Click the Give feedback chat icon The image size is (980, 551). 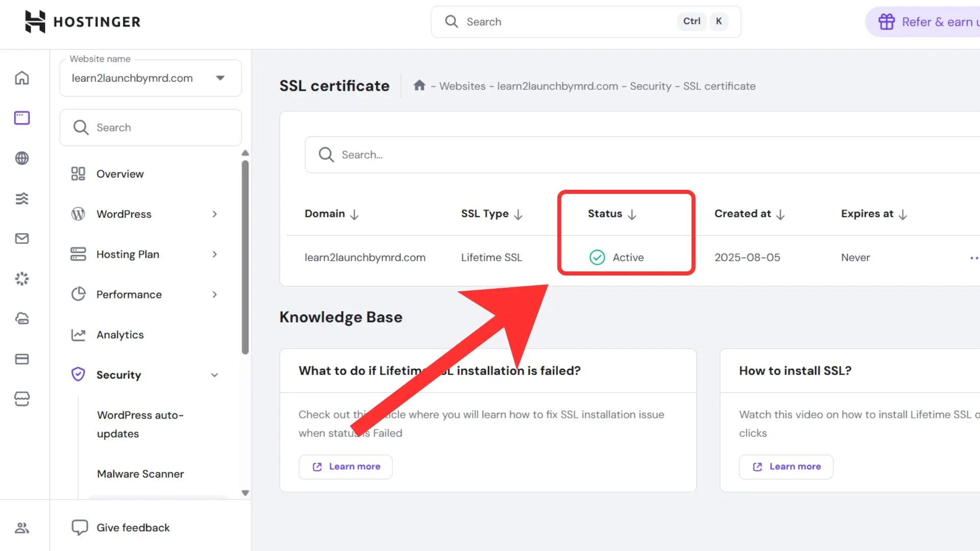(80, 528)
